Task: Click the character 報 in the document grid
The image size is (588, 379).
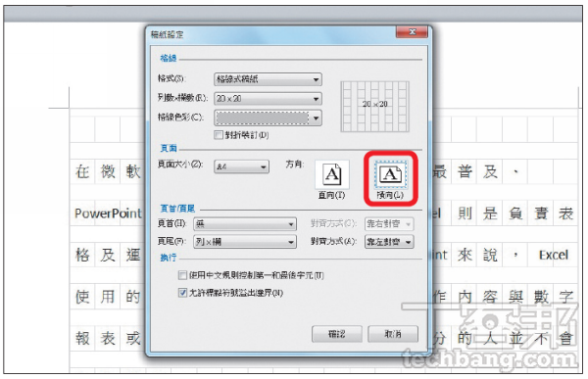Action: click(x=82, y=339)
